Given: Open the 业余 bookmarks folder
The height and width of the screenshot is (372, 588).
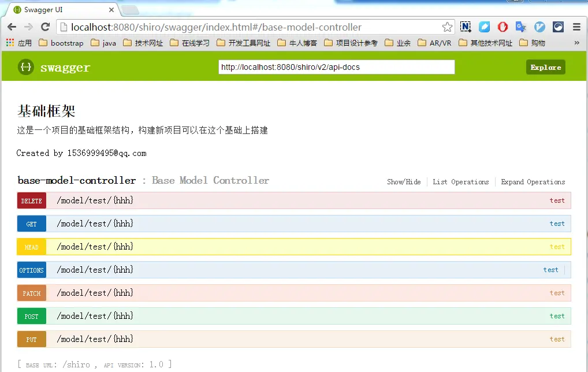Looking at the screenshot, I should point(398,43).
